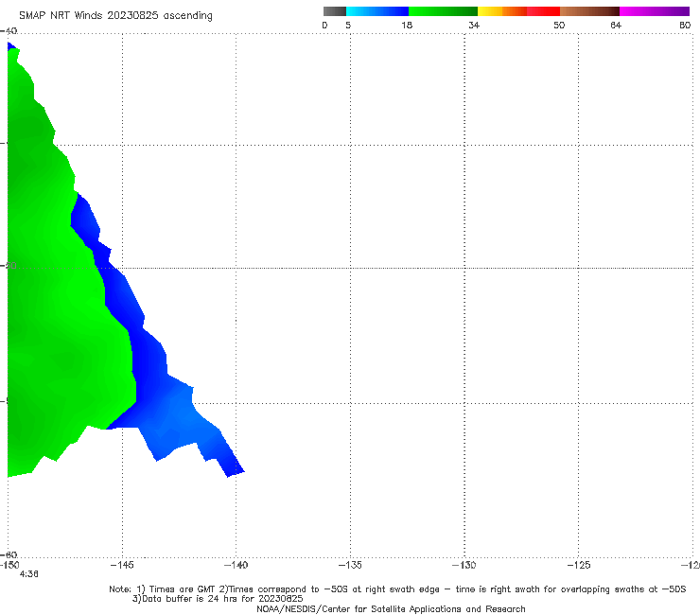Select the gray 0–5 color bar segment
Image resolution: width=700 pixels, height=615 pixels.
point(335,11)
